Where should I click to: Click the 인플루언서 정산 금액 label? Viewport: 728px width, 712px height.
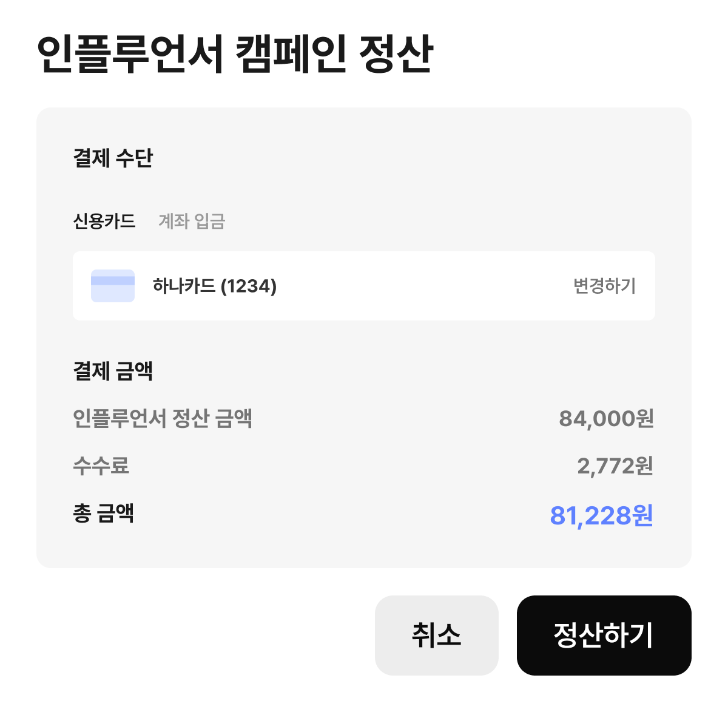coord(163,418)
